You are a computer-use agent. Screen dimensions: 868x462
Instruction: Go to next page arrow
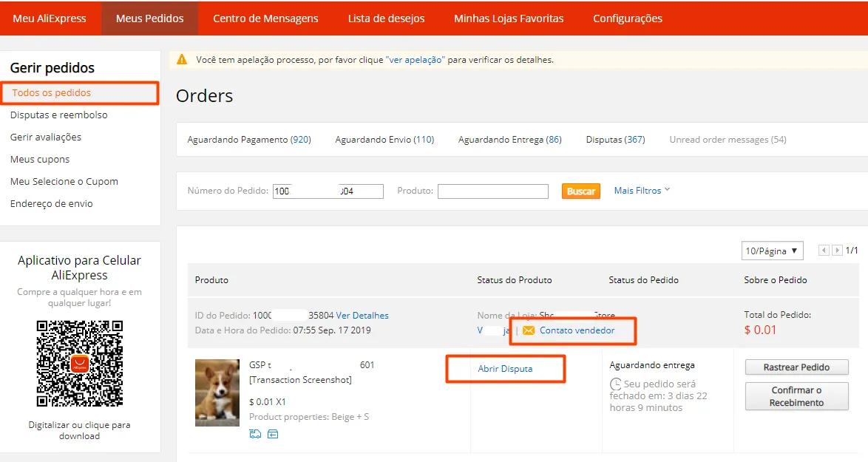click(x=837, y=251)
